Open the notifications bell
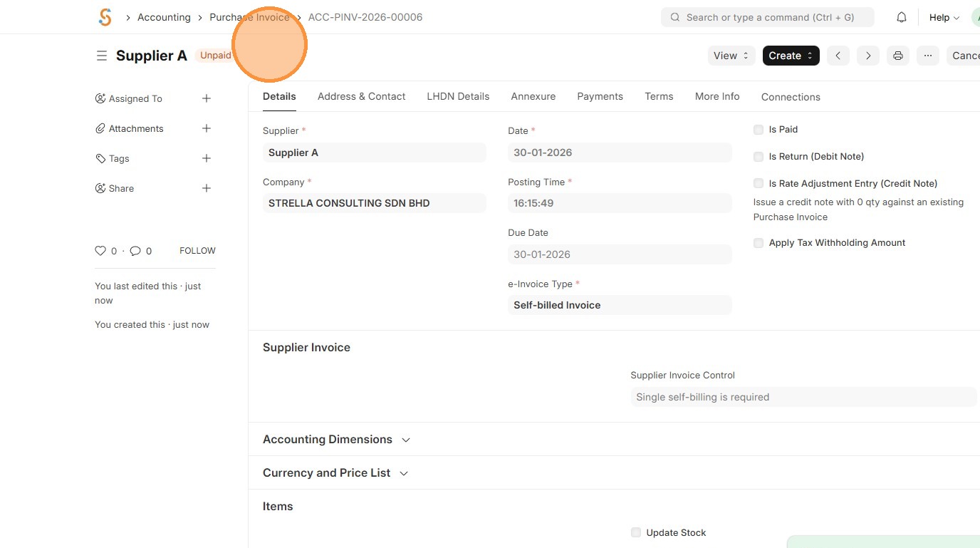 tap(902, 17)
